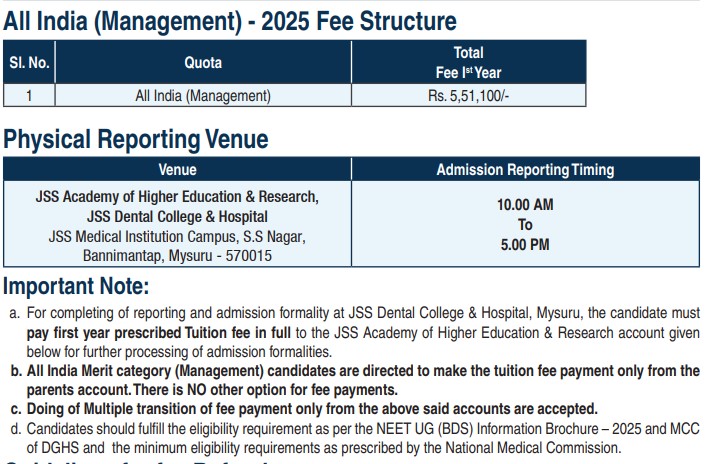Click the Admission Reporting Timing header

(x=525, y=170)
